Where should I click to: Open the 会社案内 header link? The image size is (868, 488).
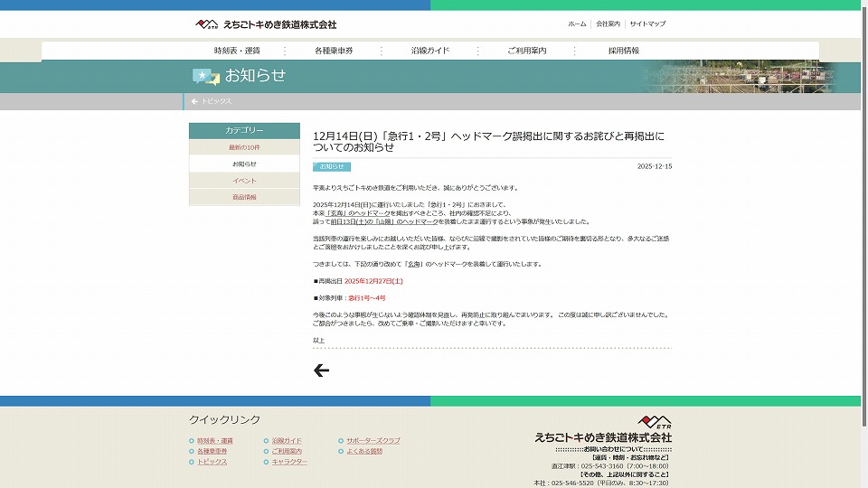[608, 23]
